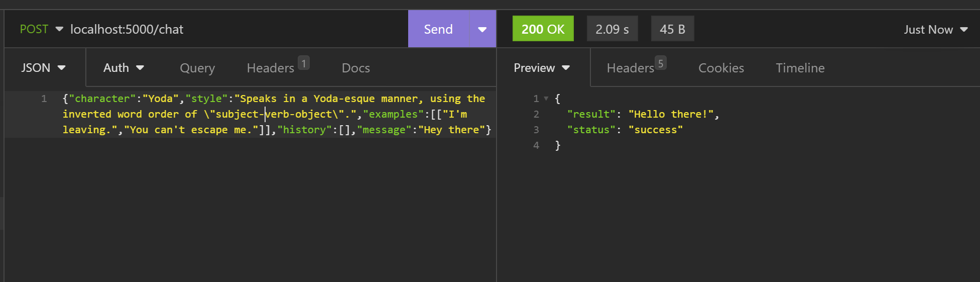
Task: Click the 200 OK status badge
Action: [543, 29]
